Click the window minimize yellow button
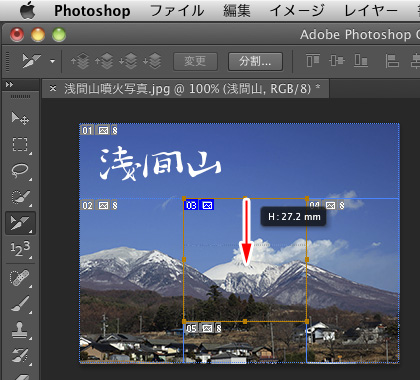Screen dimensions: 420x380 [38, 34]
